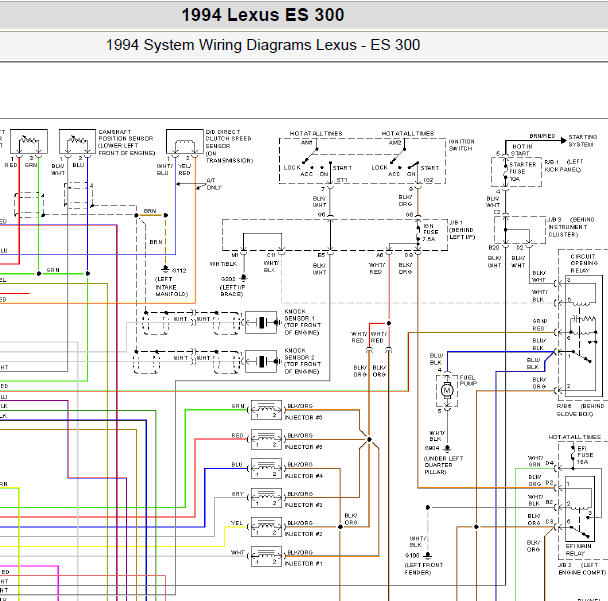This screenshot has width=608, height=601.
Task: Click the 'R/B 6 (BEHIND GLOVE BOX)' label
Action: coord(580,410)
